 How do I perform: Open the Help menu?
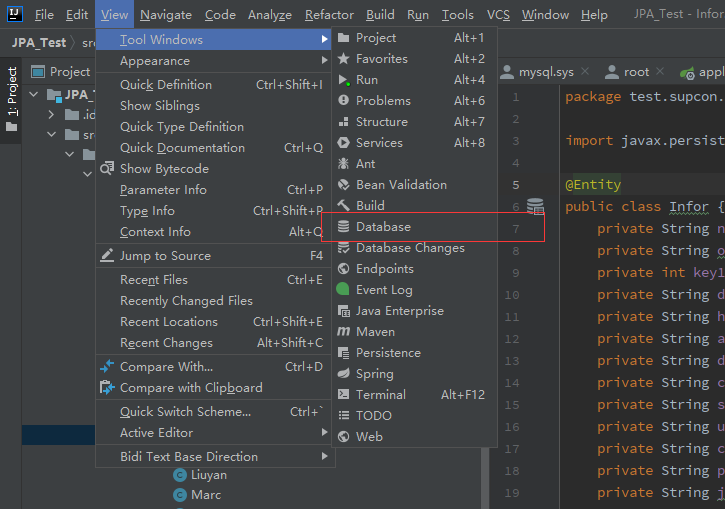click(x=594, y=15)
